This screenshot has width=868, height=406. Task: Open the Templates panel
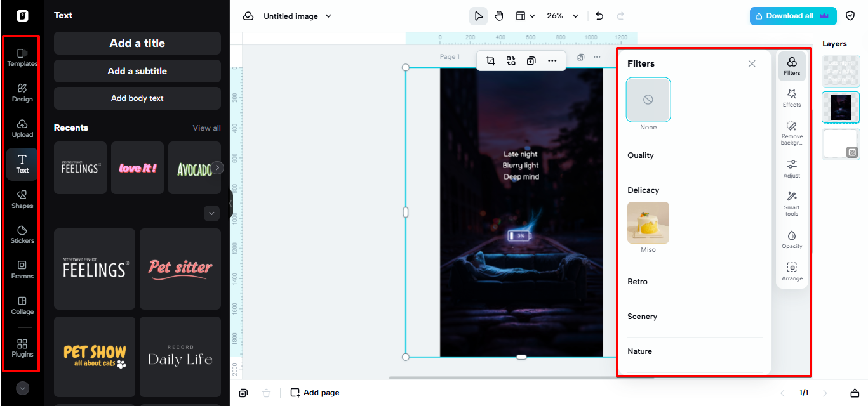22,58
